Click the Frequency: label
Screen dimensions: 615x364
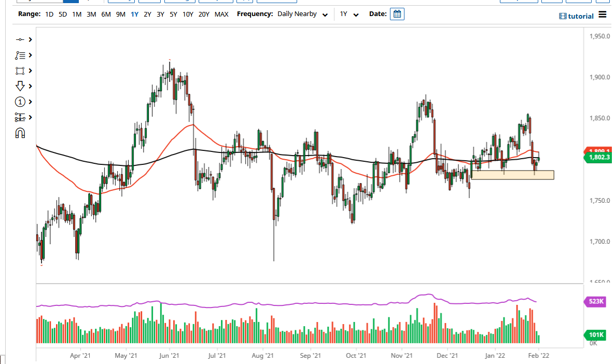(x=255, y=13)
